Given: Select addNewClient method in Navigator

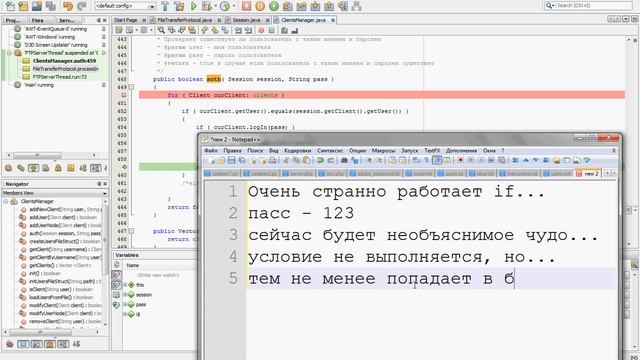Looking at the screenshot, I should (x=64, y=209).
